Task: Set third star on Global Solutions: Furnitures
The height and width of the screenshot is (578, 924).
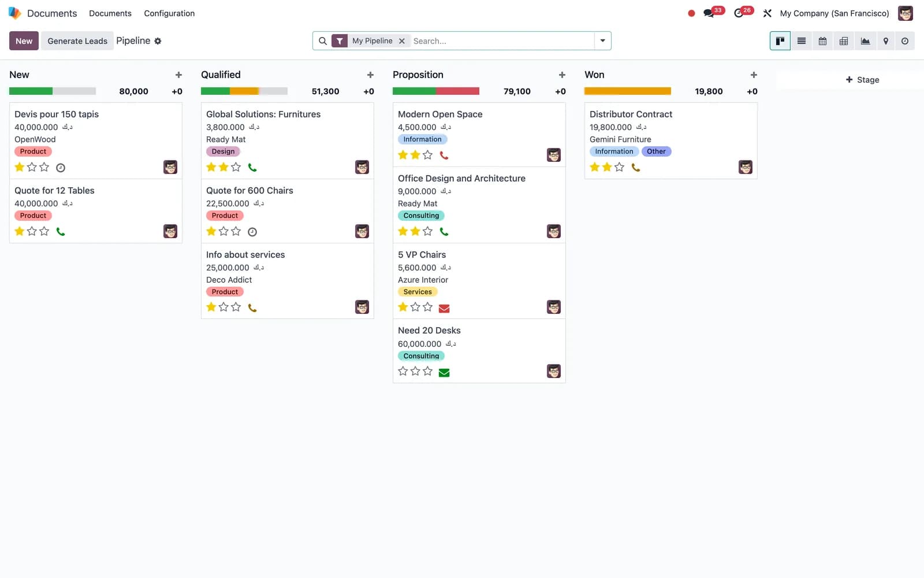Action: pos(236,167)
